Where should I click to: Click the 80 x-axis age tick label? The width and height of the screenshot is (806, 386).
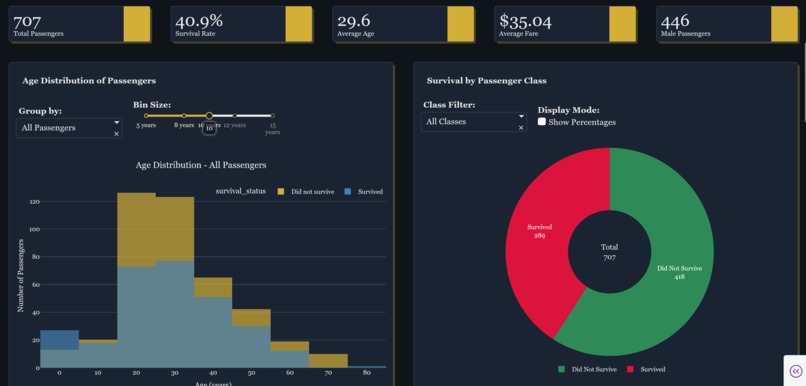point(367,373)
